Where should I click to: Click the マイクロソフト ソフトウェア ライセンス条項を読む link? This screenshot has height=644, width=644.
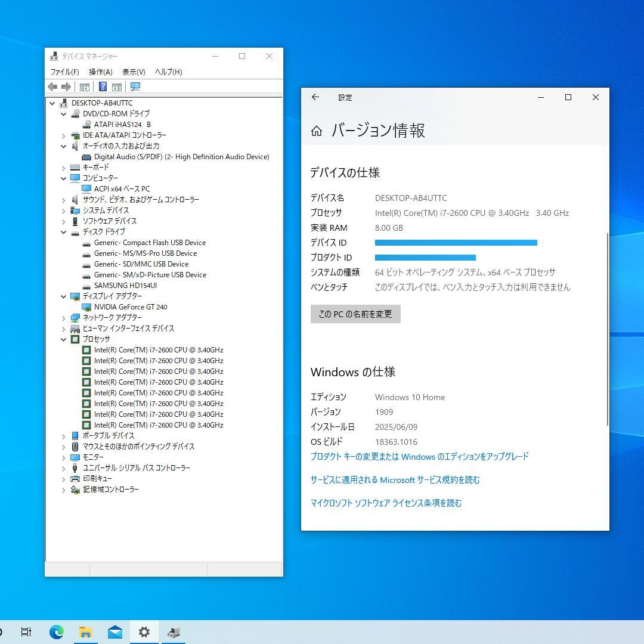pyautogui.click(x=386, y=503)
